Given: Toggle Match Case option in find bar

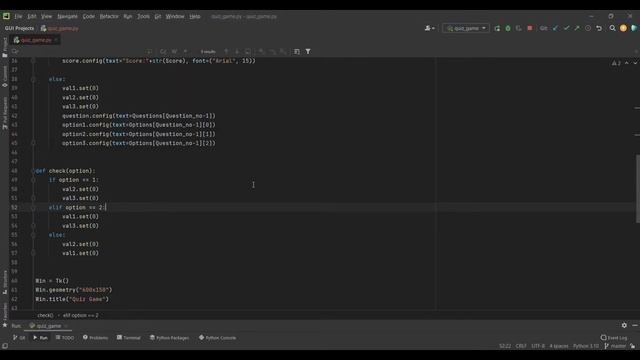Looking at the screenshot, I should tap(163, 51).
